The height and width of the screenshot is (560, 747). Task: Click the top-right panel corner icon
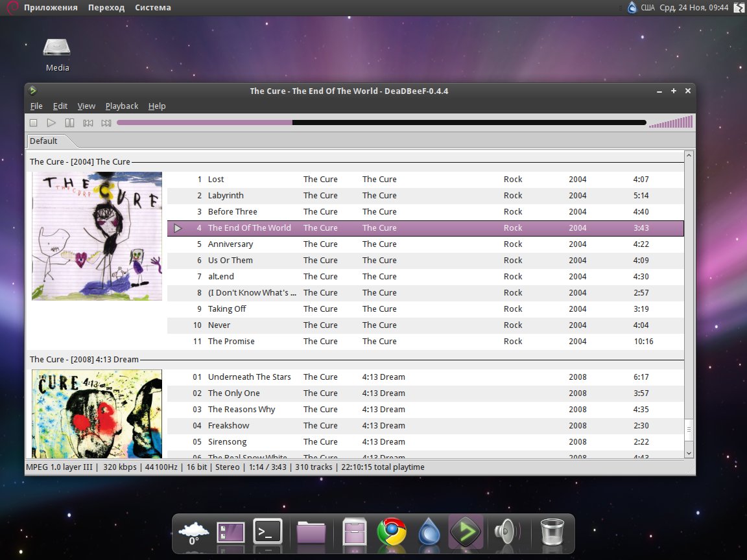739,8
